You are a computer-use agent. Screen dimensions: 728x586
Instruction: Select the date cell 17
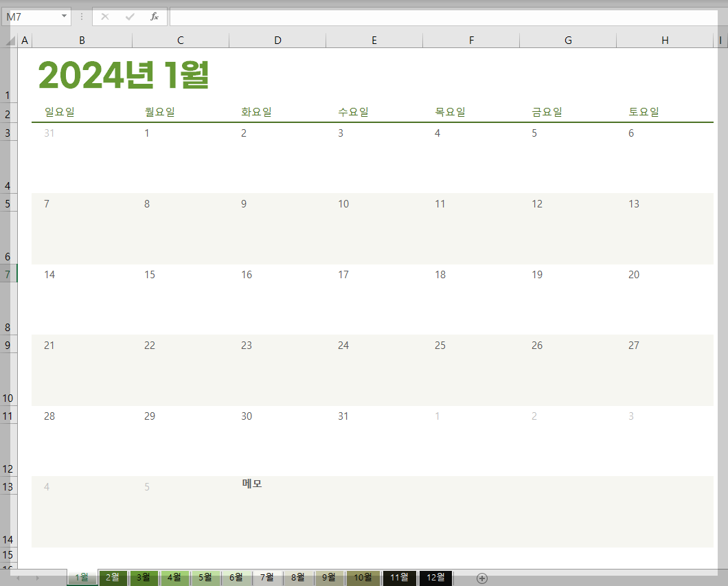click(x=343, y=275)
